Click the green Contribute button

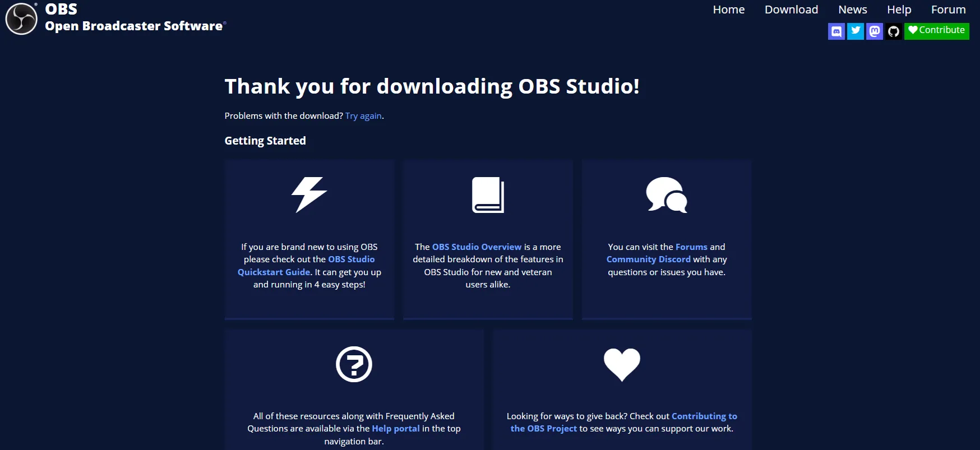937,31
